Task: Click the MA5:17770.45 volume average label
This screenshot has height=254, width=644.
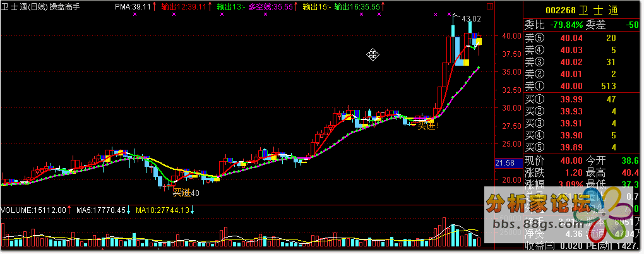Action: pos(100,210)
